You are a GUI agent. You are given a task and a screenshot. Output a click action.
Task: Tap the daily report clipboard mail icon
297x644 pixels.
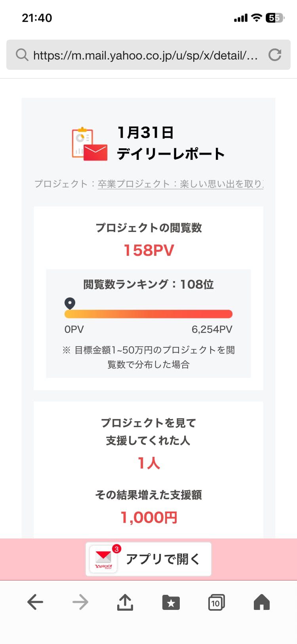(x=89, y=144)
